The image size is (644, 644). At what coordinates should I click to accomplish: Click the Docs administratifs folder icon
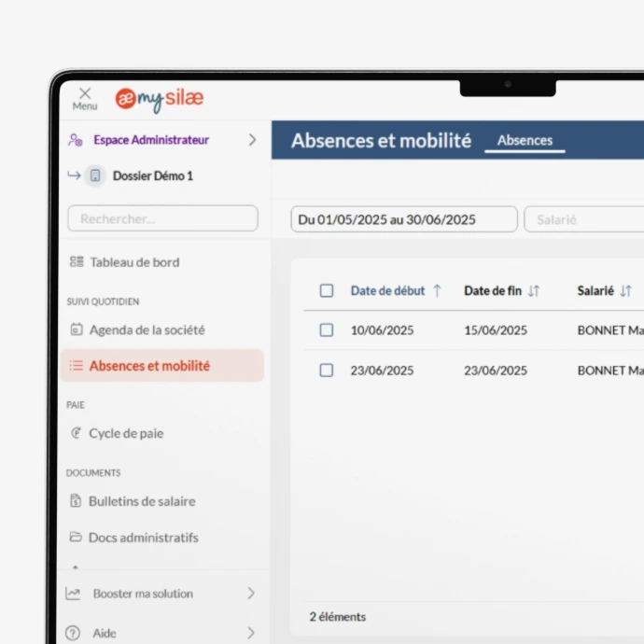[x=76, y=537]
